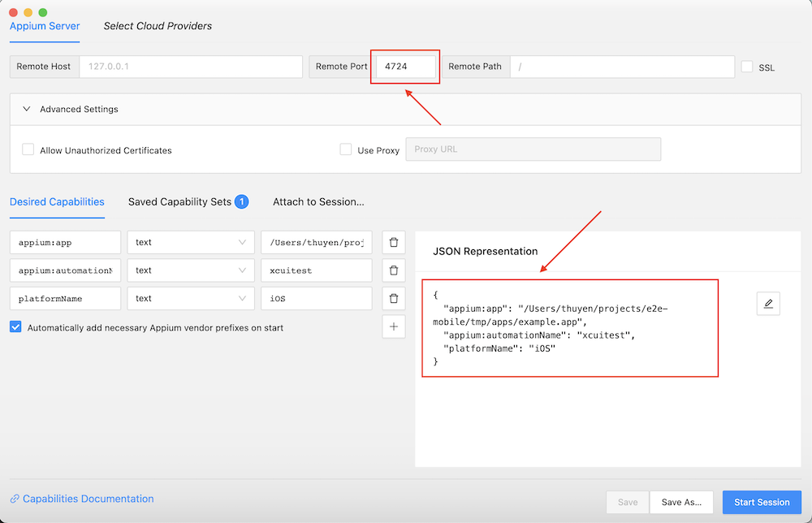Click the Remote Host label
812x523 pixels.
44,67
